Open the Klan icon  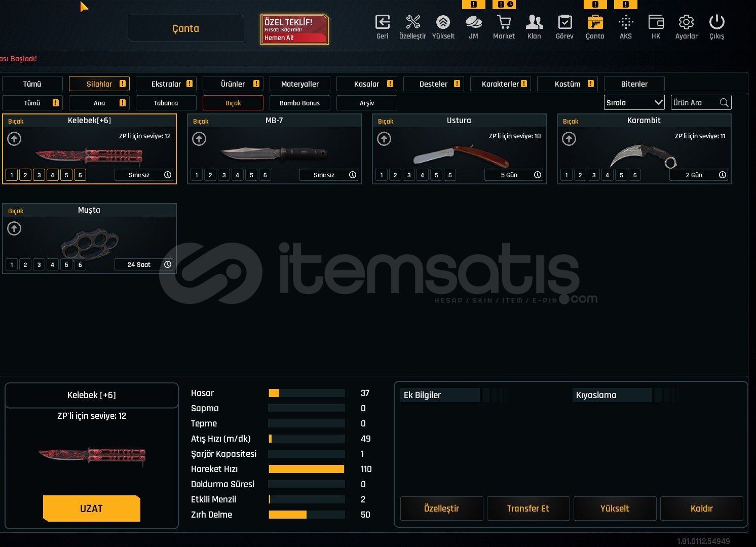[x=534, y=23]
